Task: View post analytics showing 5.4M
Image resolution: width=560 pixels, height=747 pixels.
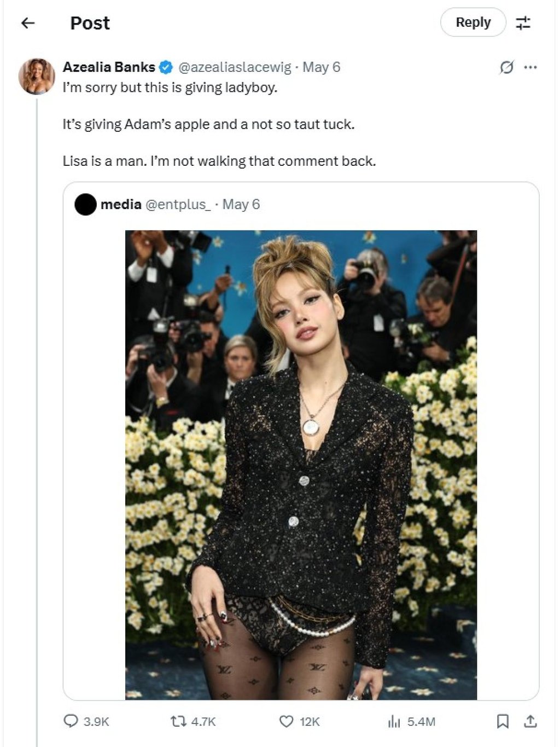Action: point(394,721)
